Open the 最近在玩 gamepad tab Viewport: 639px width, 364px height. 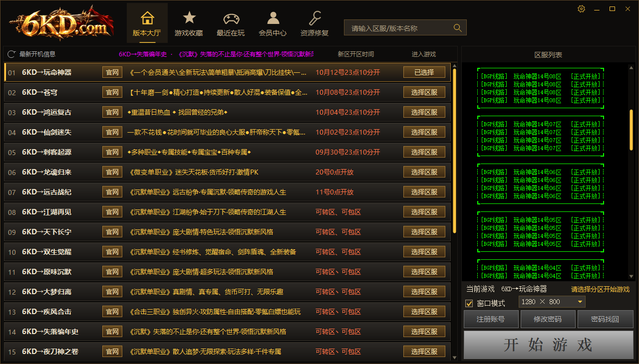231,23
